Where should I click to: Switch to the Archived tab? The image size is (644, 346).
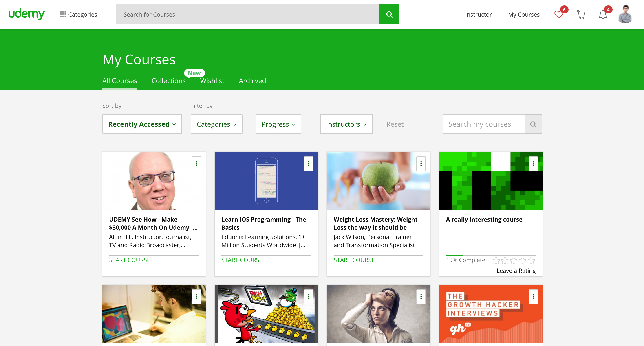252,81
